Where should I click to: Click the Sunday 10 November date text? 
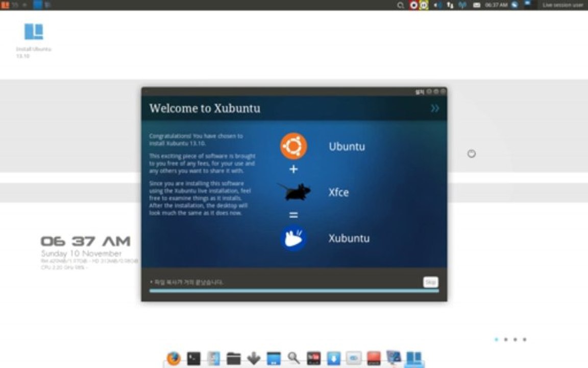(81, 254)
